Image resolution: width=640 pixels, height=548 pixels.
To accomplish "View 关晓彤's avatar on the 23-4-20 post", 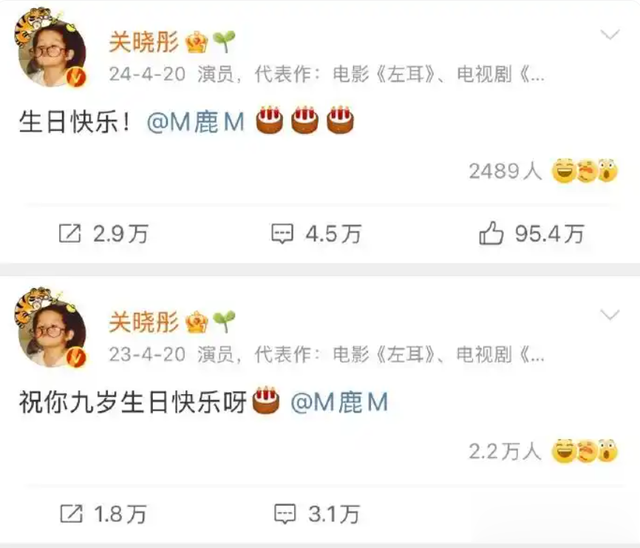I will (x=51, y=329).
